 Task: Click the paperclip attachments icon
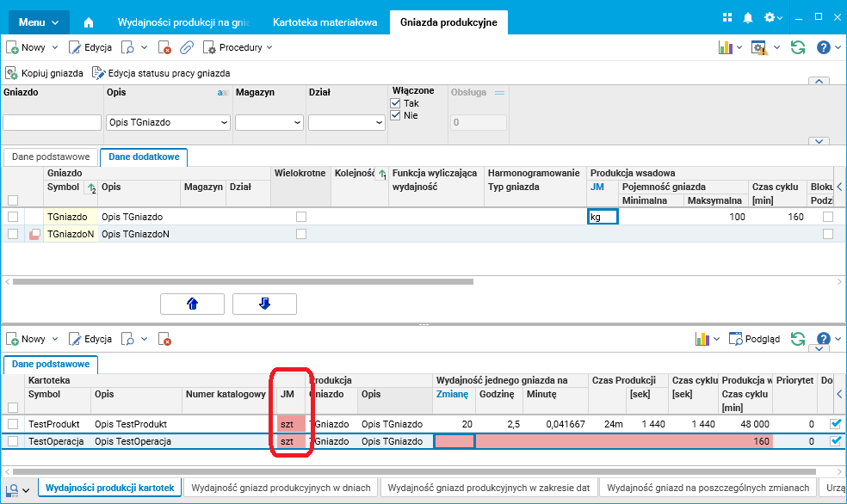click(187, 47)
